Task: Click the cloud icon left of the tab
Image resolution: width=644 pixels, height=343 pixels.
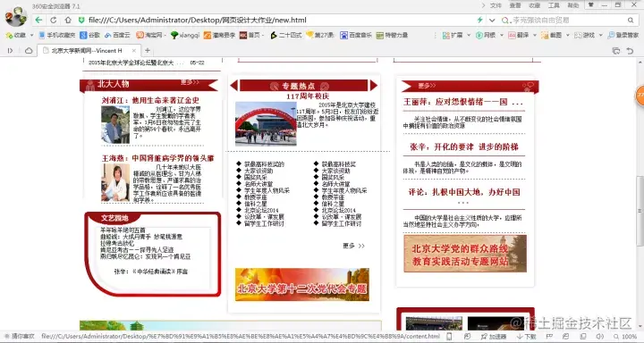Action: (29, 50)
